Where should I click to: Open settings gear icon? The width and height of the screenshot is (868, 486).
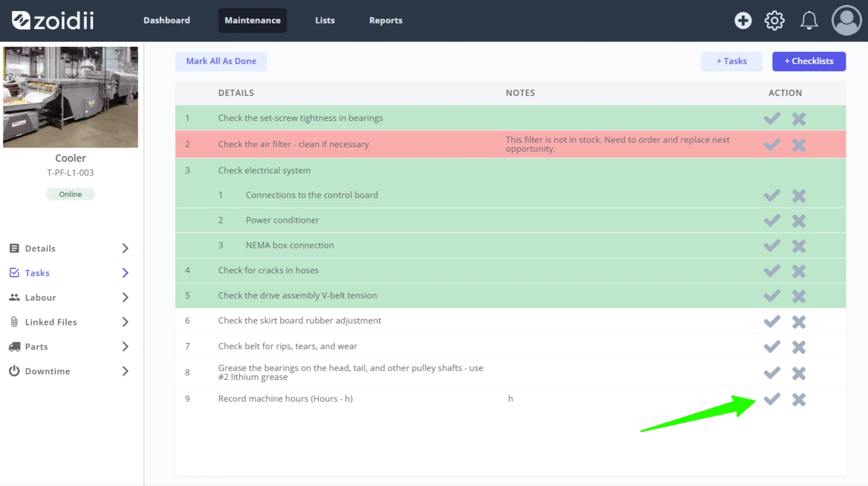(x=774, y=21)
